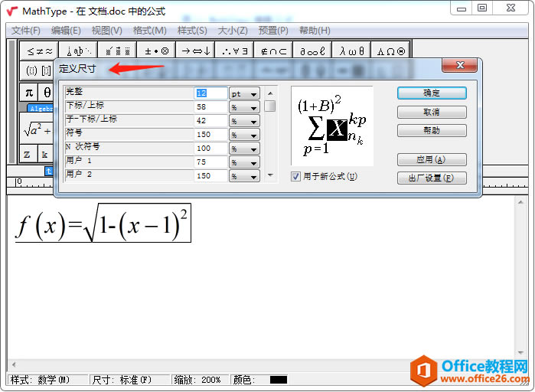Click the editor vertical scroll up arrow
The height and width of the screenshot is (392, 535).
(520, 202)
